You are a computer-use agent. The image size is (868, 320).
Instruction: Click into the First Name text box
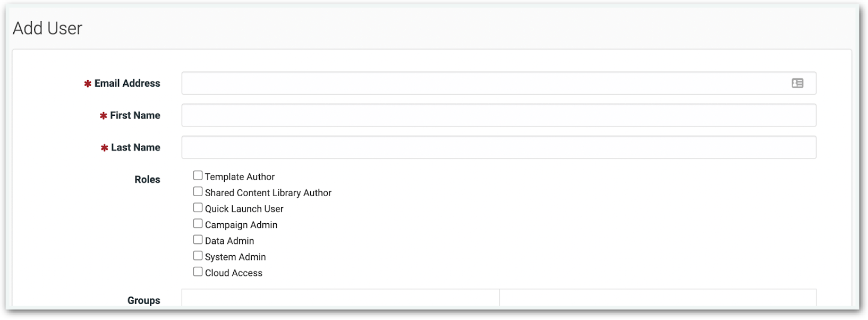click(498, 115)
